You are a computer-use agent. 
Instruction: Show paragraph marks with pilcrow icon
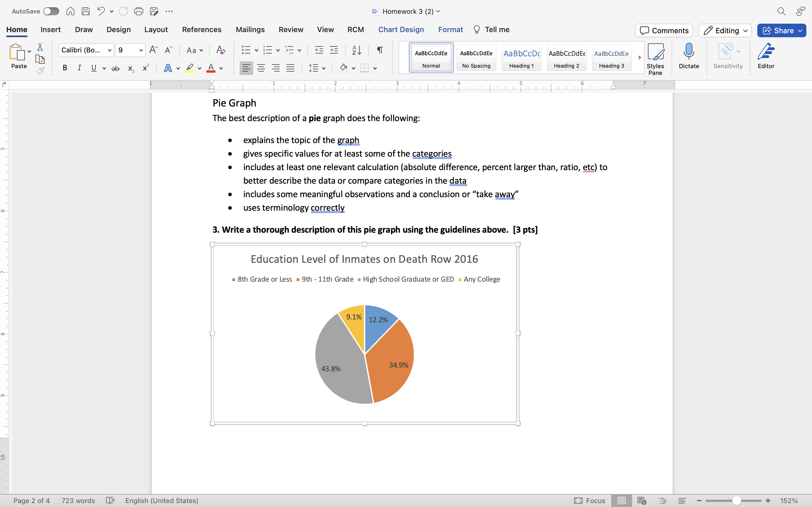click(x=379, y=50)
